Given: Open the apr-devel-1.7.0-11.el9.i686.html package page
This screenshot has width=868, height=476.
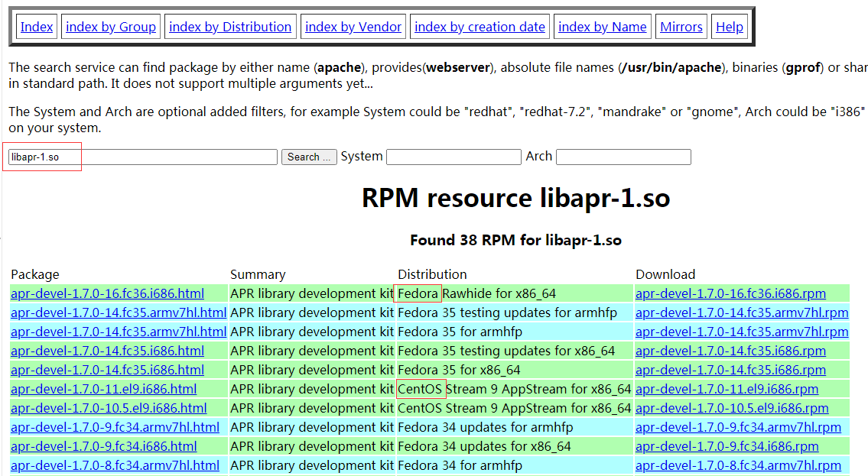Looking at the screenshot, I should pos(105,389).
